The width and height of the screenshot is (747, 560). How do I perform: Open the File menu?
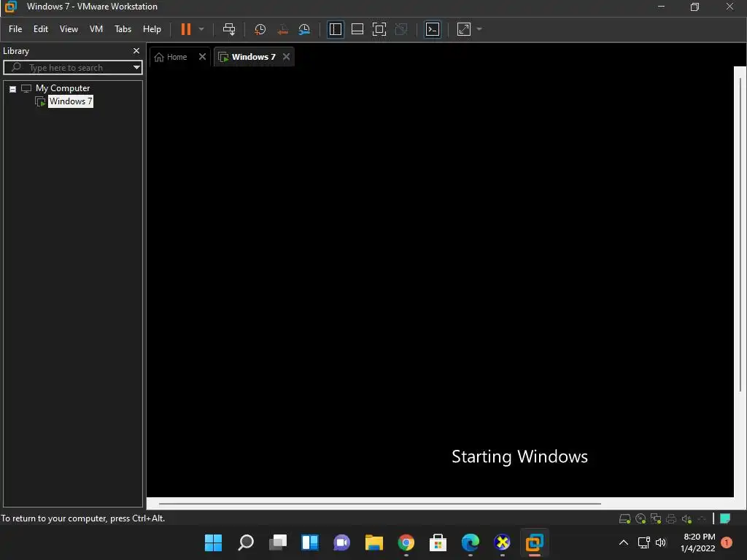(15, 29)
